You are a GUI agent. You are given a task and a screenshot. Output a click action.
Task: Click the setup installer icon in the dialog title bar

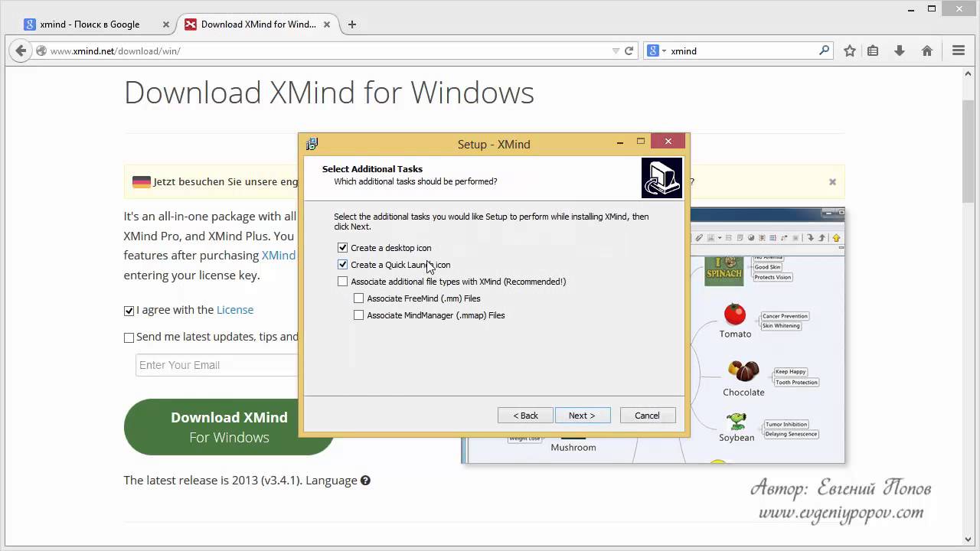pos(312,144)
